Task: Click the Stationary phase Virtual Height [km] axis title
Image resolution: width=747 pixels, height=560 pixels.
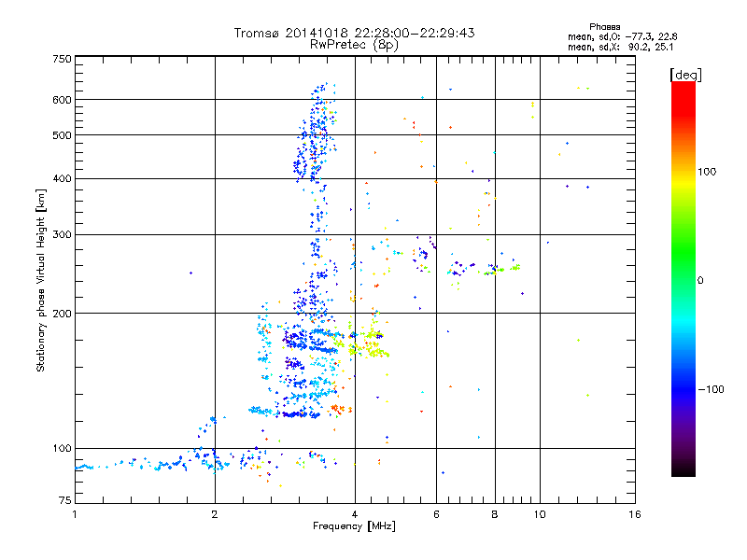Action: pyautogui.click(x=41, y=281)
